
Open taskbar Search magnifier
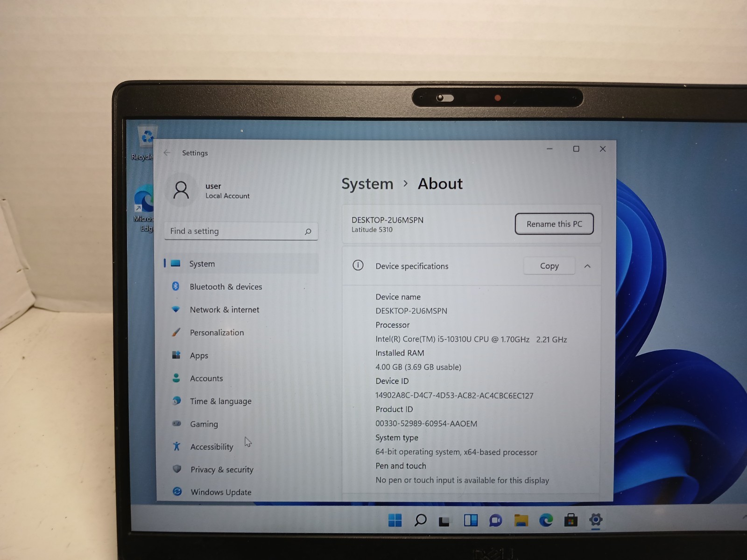(420, 520)
